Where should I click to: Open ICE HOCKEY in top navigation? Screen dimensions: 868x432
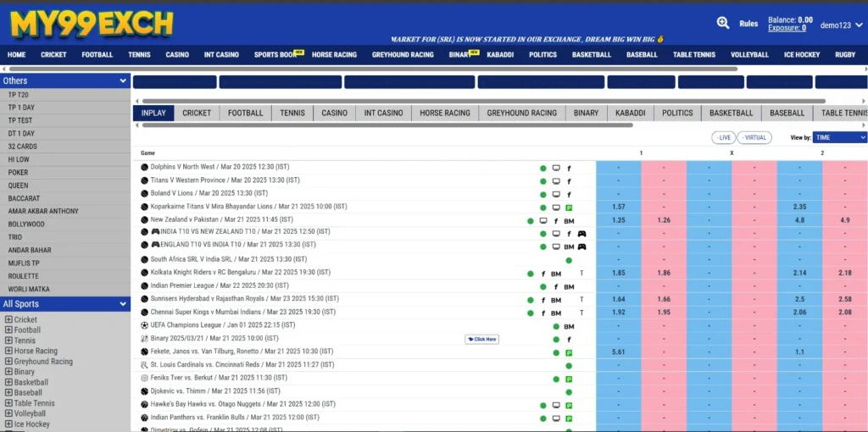tap(802, 55)
